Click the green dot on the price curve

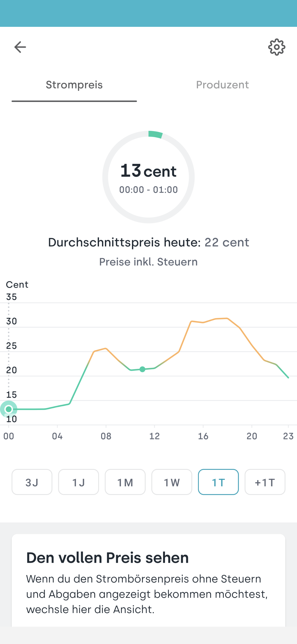pyautogui.click(x=142, y=369)
